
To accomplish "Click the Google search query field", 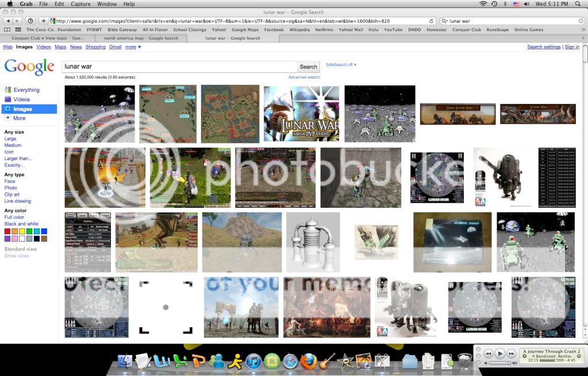I will pyautogui.click(x=179, y=67).
